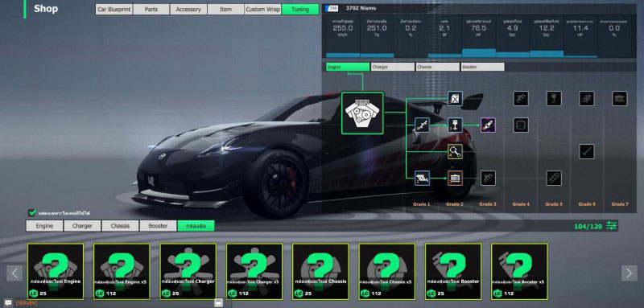Select the Charger random box for 25
This screenshot has height=308, width=644.
[x=188, y=271]
